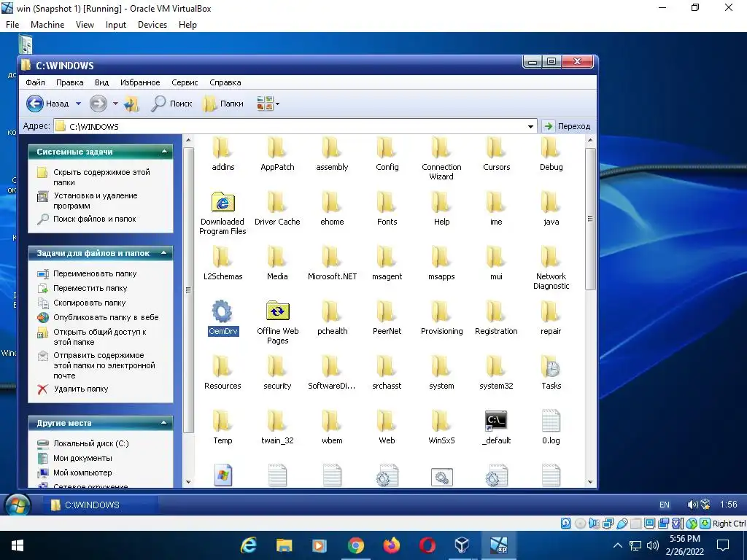Click Переименовать папку task
The image size is (747, 560).
coord(95,274)
